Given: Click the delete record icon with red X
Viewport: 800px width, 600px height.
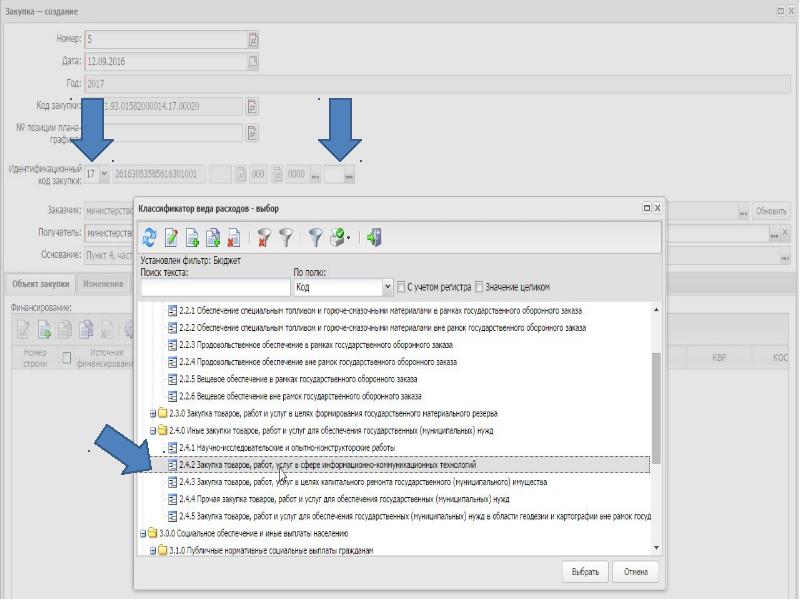Looking at the screenshot, I should (x=234, y=237).
